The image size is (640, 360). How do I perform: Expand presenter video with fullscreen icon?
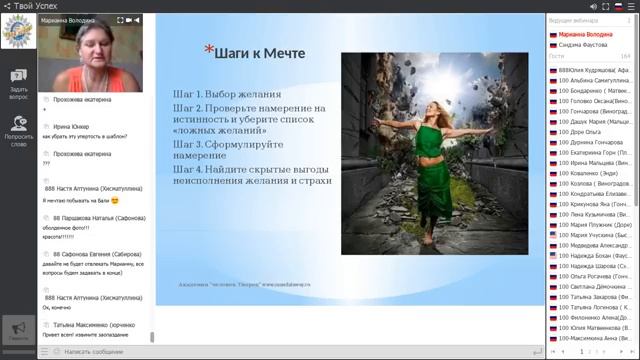click(120, 20)
